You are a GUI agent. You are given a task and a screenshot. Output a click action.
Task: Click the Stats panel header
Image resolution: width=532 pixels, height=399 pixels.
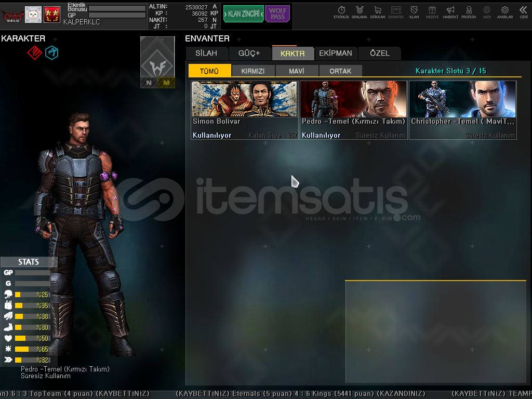point(29,262)
